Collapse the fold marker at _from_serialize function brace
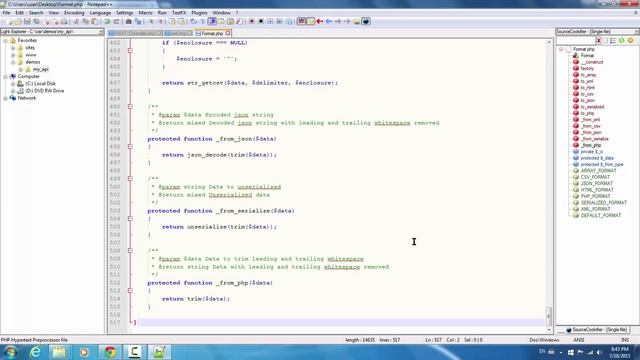This screenshot has width=640, height=360. 130,219
